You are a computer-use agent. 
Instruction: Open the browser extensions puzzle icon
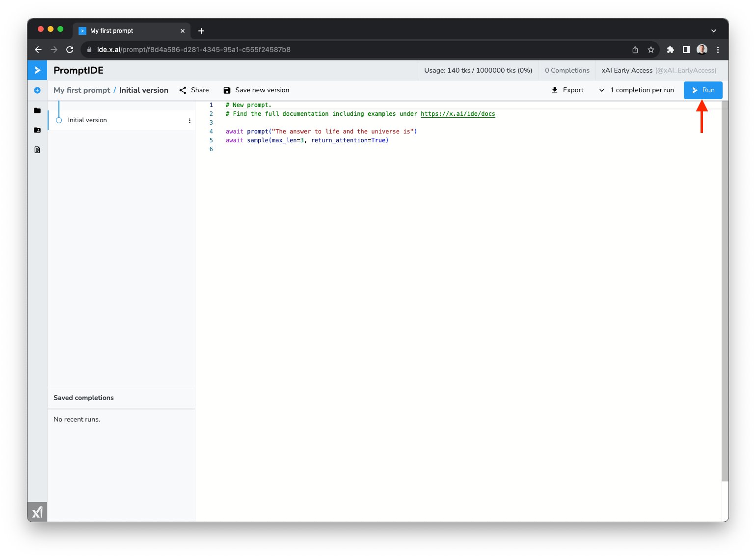pyautogui.click(x=671, y=50)
